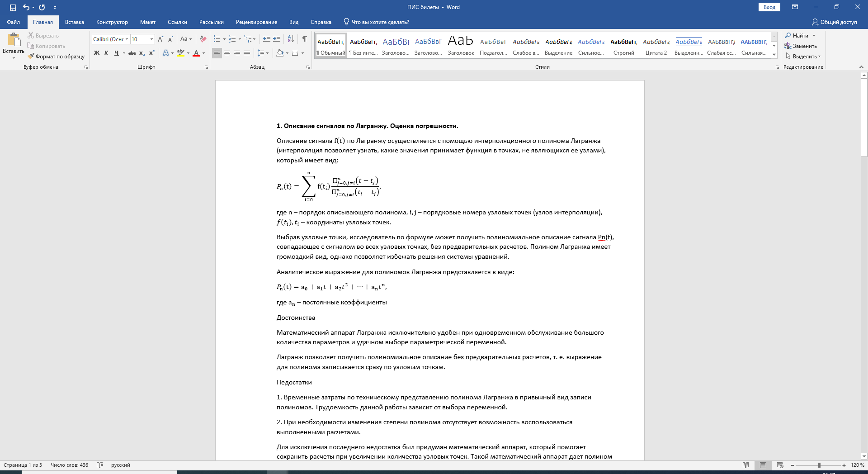Copy selection with Копировать
Viewport: 868px width, 474px height.
coord(46,46)
